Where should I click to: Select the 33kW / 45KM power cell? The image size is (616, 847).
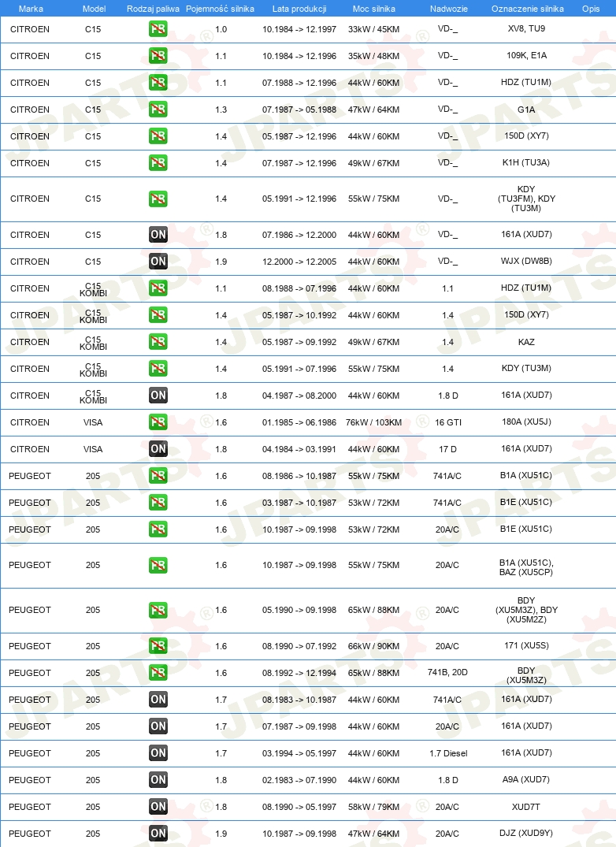point(373,29)
